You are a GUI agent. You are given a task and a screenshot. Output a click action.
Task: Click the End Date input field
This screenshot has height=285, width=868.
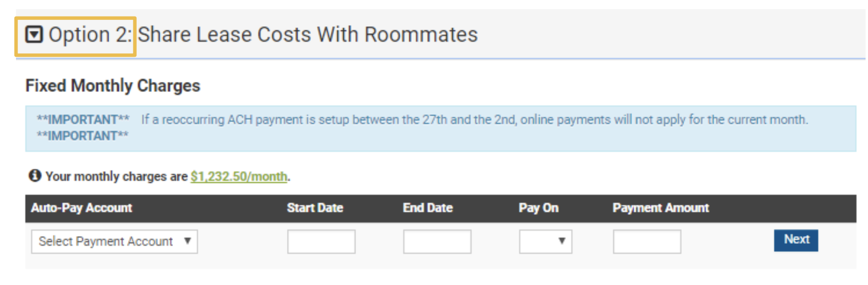tap(436, 241)
